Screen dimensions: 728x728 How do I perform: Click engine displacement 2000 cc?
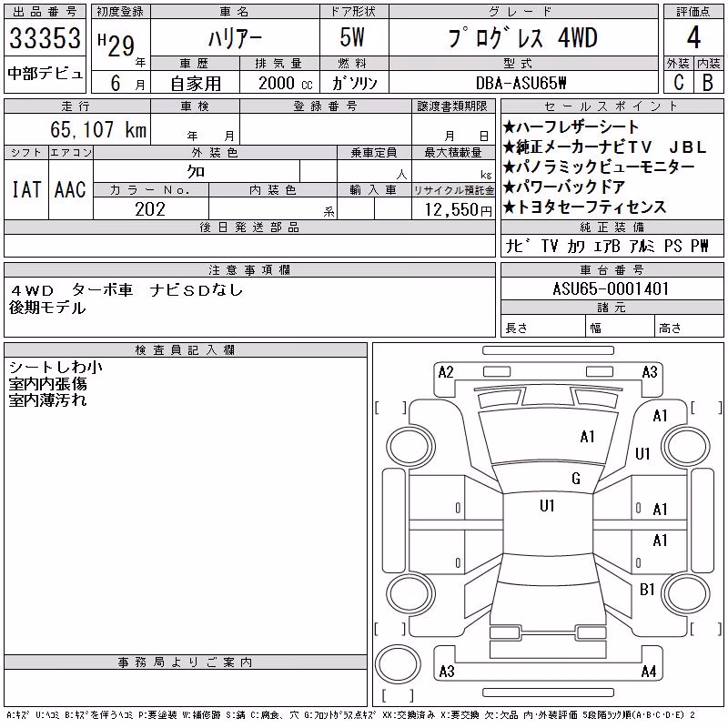coord(285,83)
